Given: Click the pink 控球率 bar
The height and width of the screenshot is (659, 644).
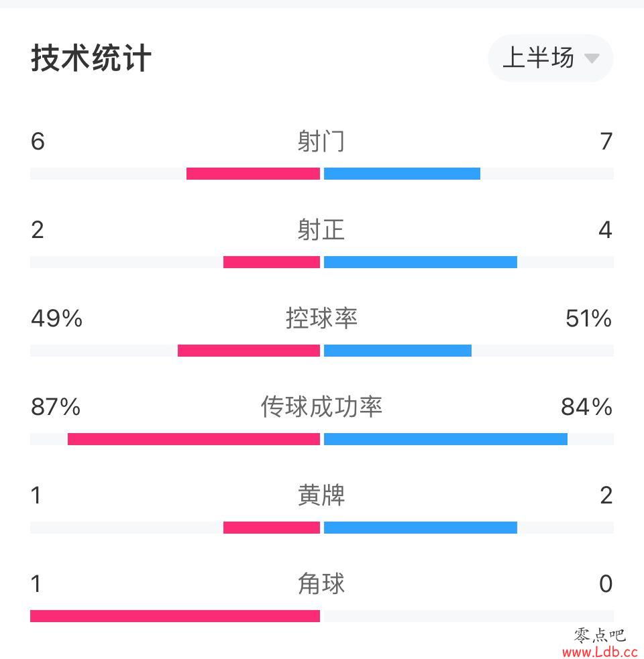Looking at the screenshot, I should point(249,351).
